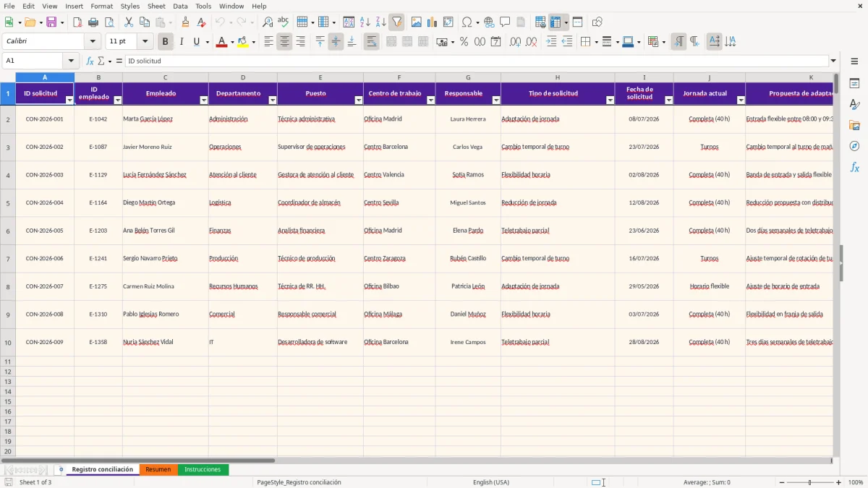Open a file with the folder icon

point(29,22)
